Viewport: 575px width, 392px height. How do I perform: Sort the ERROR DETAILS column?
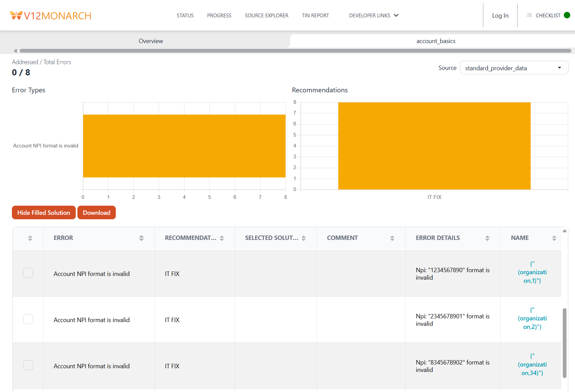click(x=487, y=238)
